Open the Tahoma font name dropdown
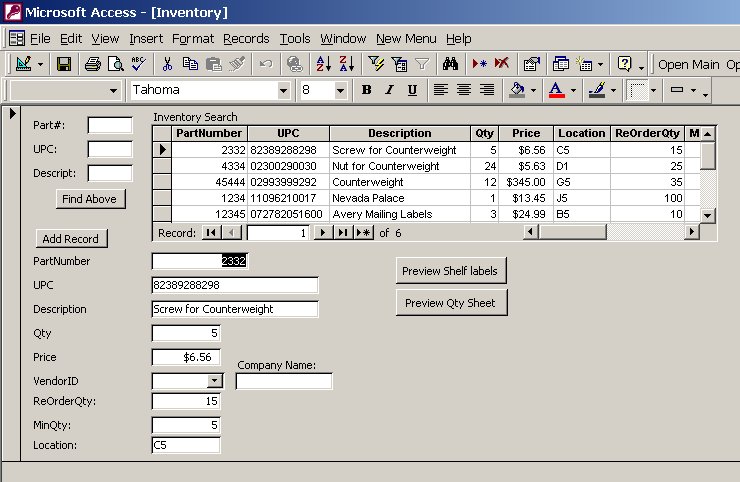The width and height of the screenshot is (740, 482). (x=283, y=90)
